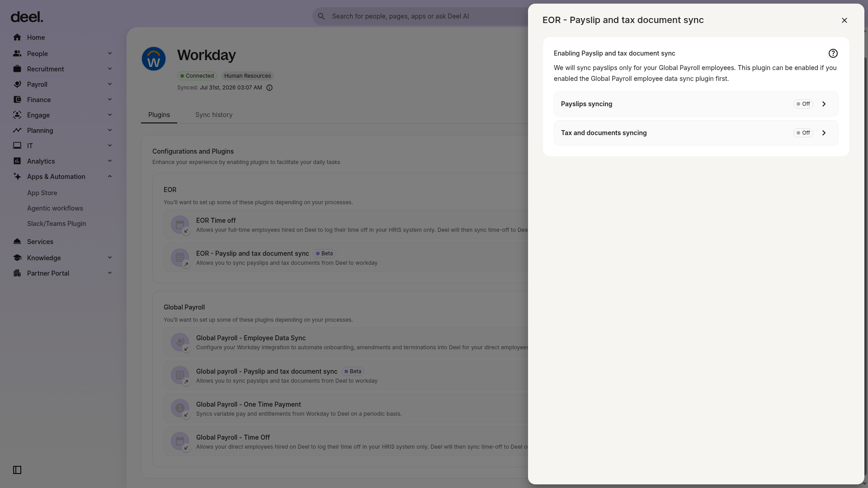868x488 pixels.
Task: Click the IT laptop icon
Action: click(x=17, y=146)
